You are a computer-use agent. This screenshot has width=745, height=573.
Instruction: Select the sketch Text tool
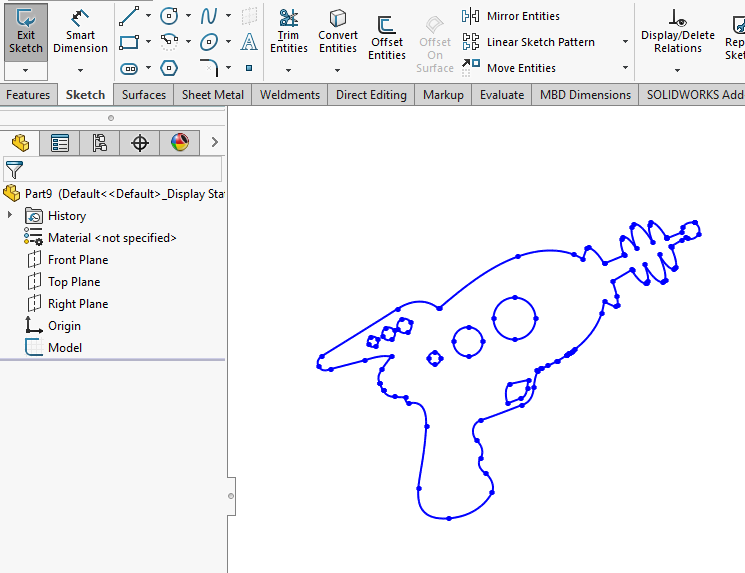click(x=249, y=42)
